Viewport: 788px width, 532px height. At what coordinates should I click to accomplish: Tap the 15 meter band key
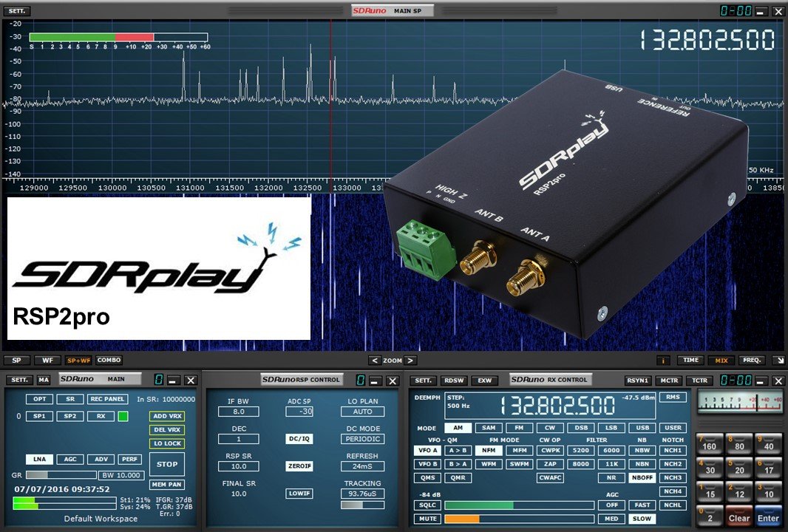coord(709,492)
